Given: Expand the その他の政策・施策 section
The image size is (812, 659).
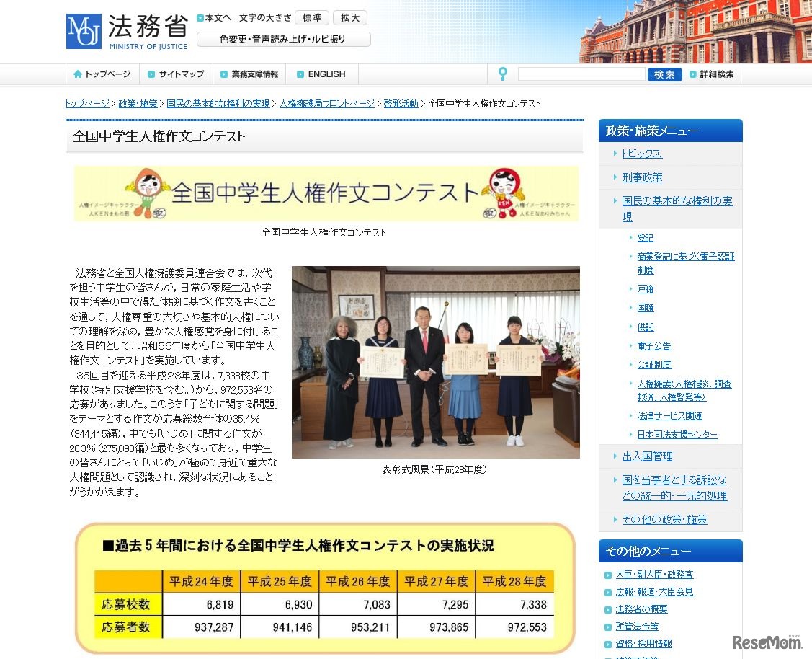Looking at the screenshot, I should (664, 519).
